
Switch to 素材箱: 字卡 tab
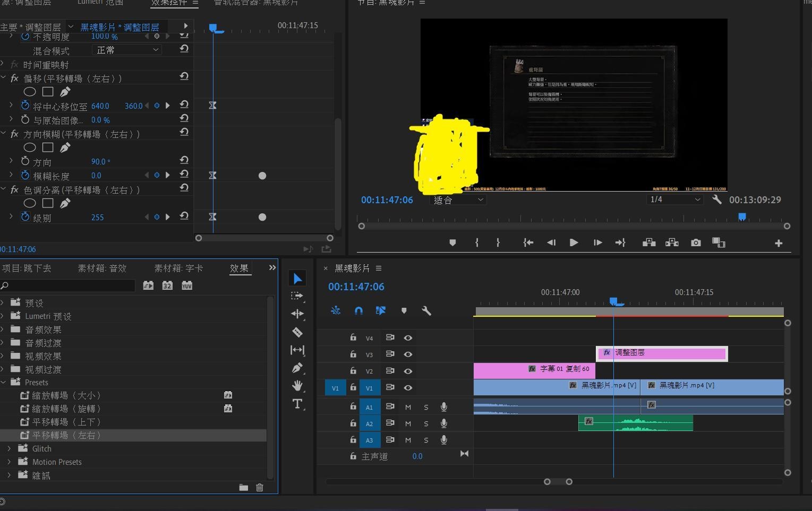[x=178, y=269]
